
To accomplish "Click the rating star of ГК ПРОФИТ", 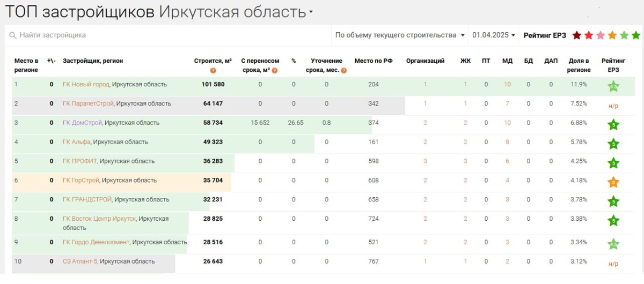I will tap(613, 163).
